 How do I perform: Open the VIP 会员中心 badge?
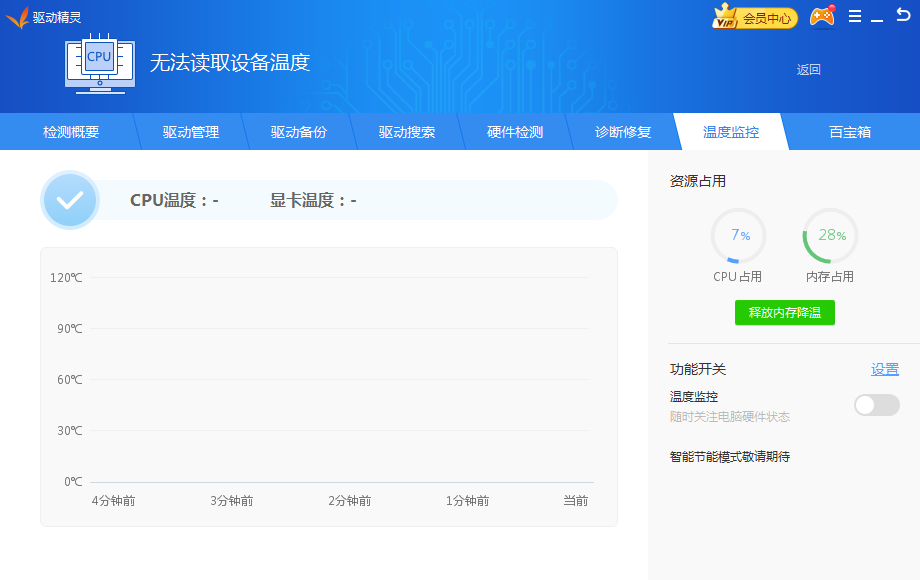click(754, 17)
